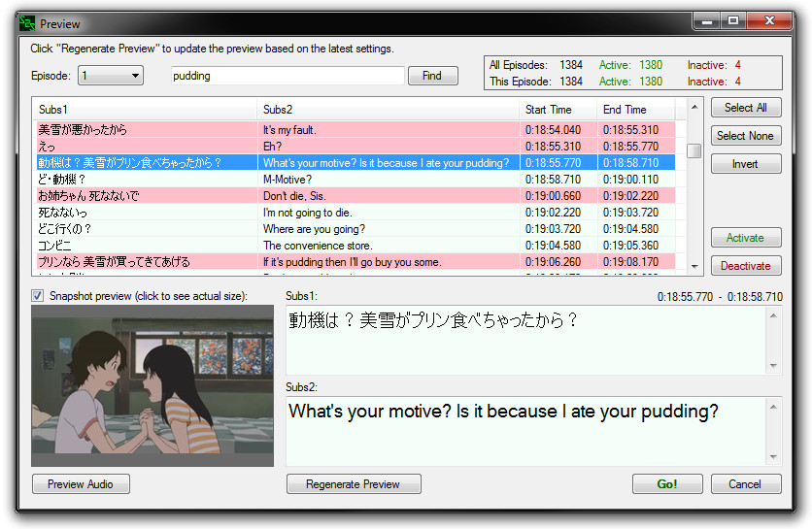Screen dimensions: 812x529
Task: Open the Episode dropdown
Action: pyautogui.click(x=111, y=76)
